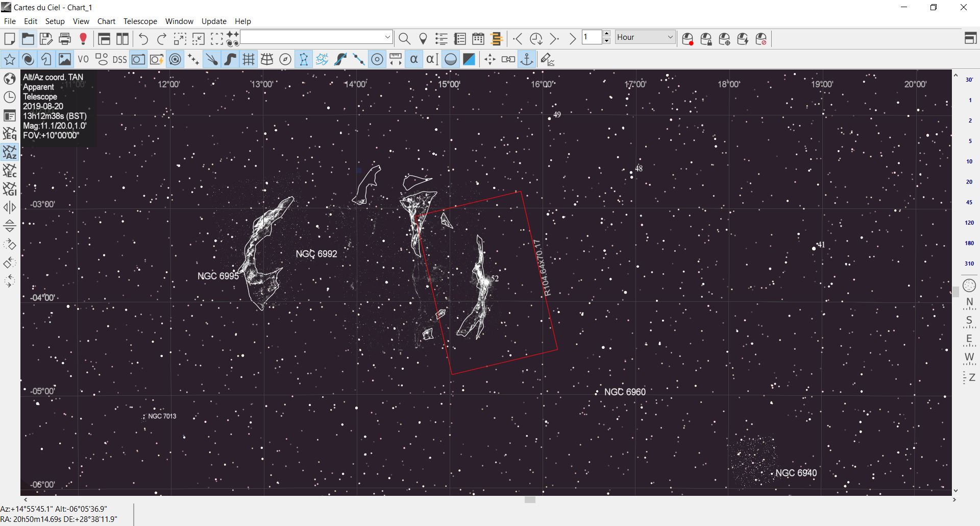Image resolution: width=980 pixels, height=526 pixels.
Task: Open the Edit menu
Action: (31, 21)
